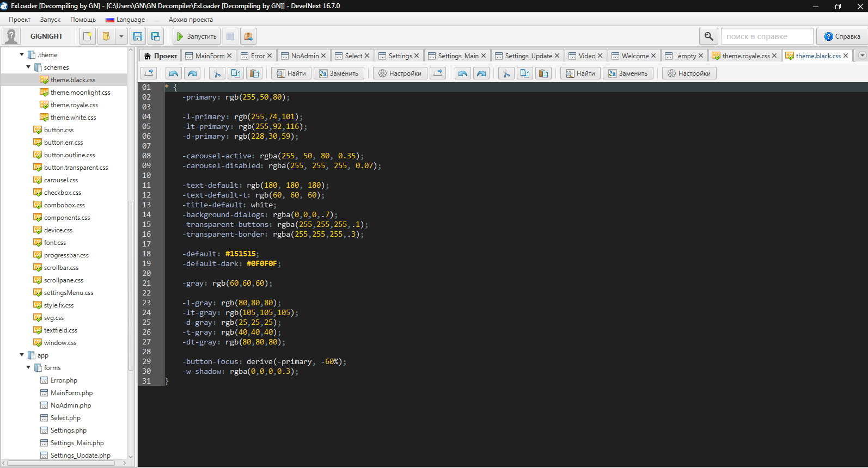Collapse the .theme folder

tap(22, 54)
